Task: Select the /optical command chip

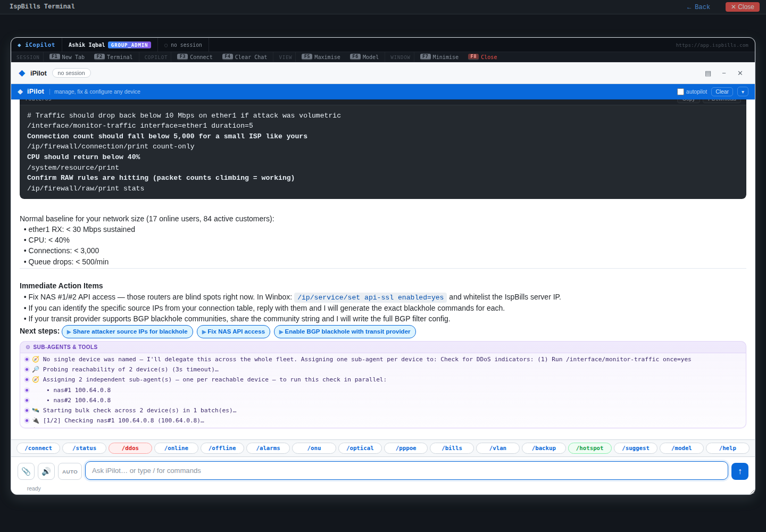Action: point(360,448)
